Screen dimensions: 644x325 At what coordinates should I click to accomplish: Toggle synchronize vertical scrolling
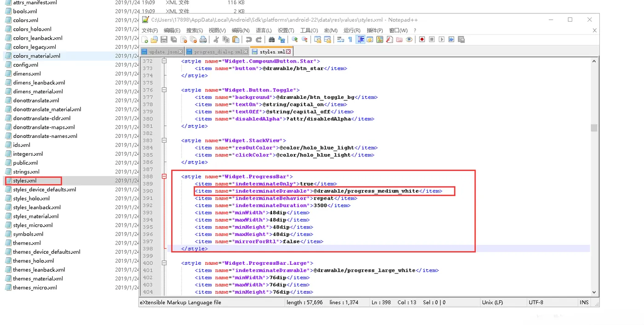317,40
